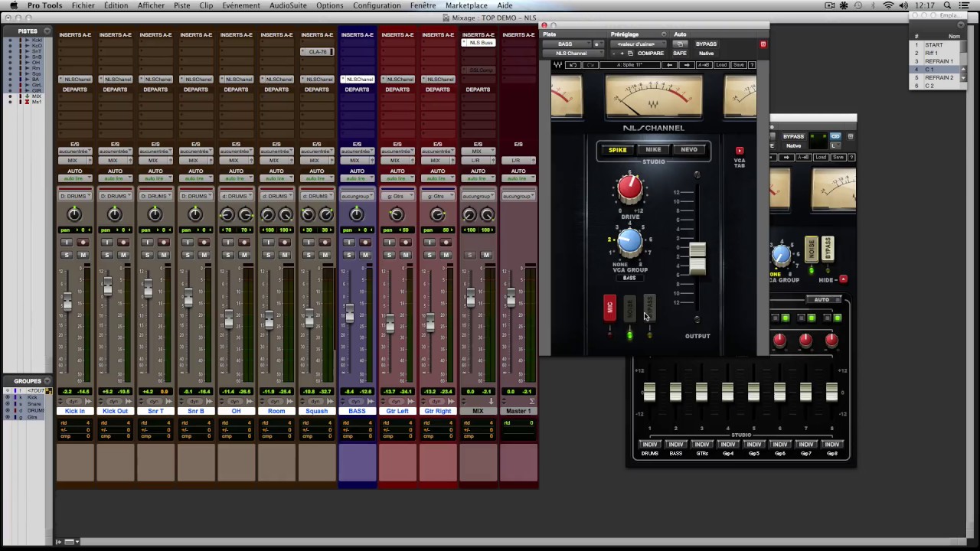Mute the Gtr Left track
Screen dimensions: 980x551
click(406, 255)
